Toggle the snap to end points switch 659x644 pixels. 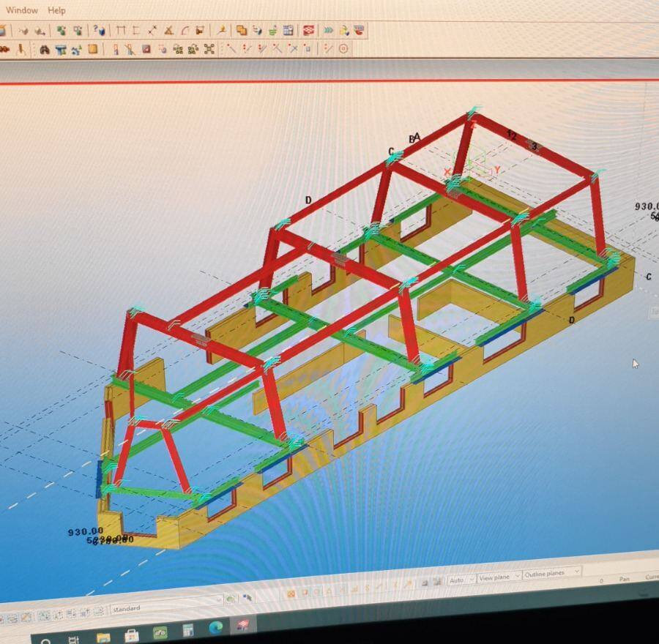pyautogui.click(x=247, y=49)
